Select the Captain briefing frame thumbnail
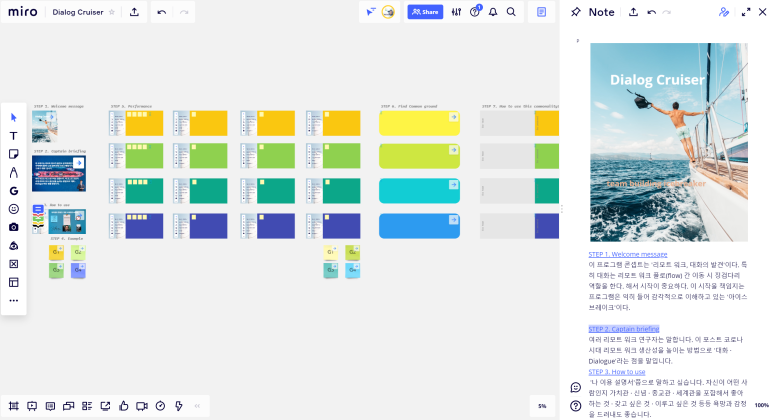This screenshot has width=773, height=420. (x=59, y=174)
